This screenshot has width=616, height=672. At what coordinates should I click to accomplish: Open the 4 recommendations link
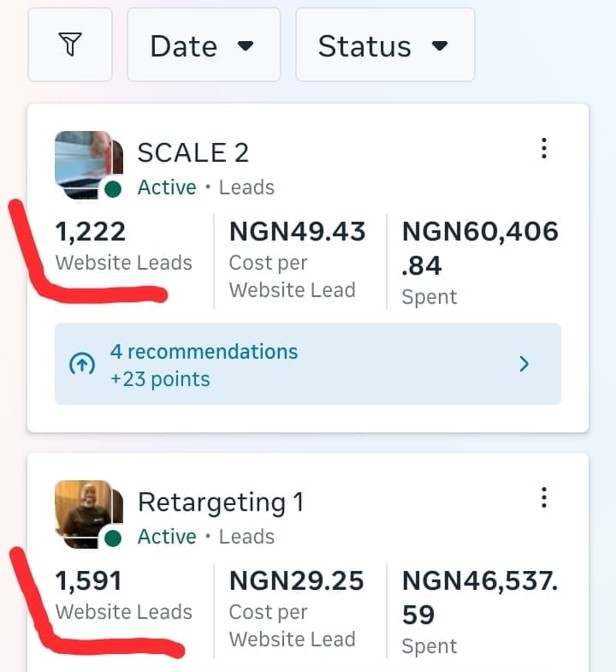coord(204,352)
